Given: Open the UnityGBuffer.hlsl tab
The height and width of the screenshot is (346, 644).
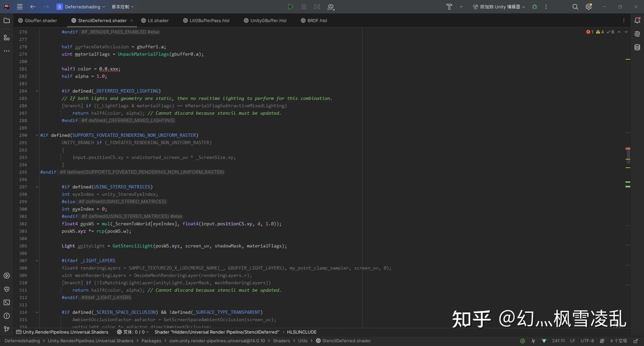Looking at the screenshot, I should pos(265,21).
